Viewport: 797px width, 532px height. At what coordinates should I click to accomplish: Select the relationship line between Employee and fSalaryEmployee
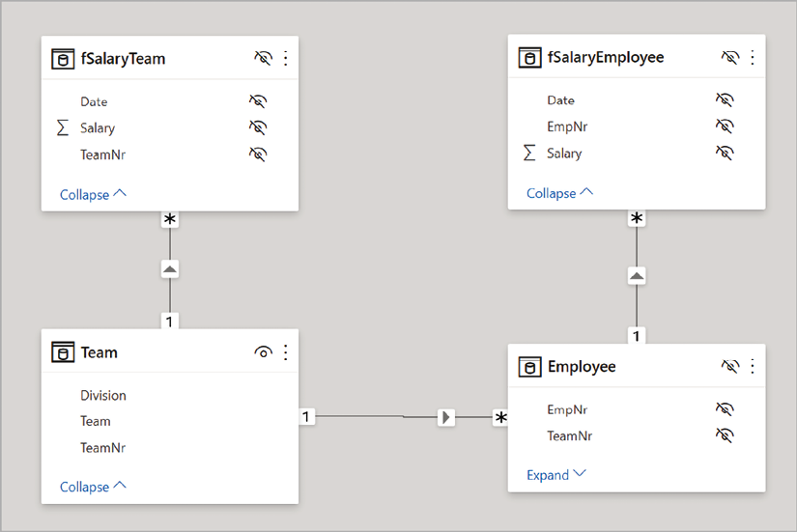(637, 306)
